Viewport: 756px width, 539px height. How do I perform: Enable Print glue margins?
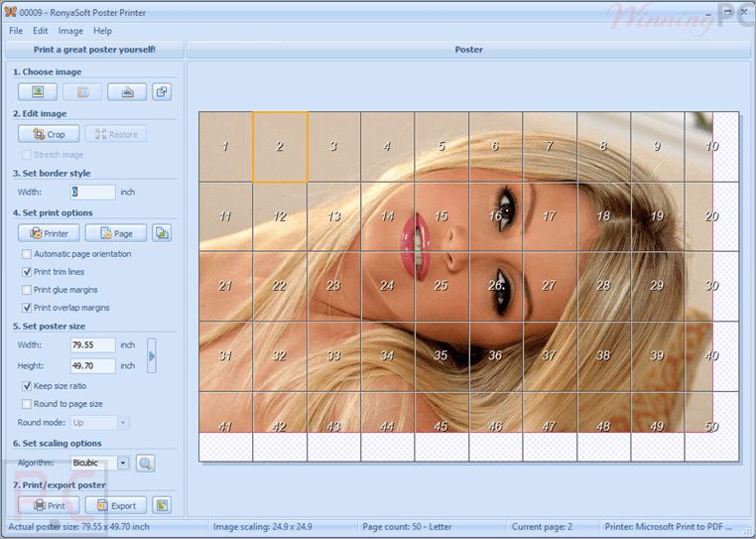tap(27, 290)
